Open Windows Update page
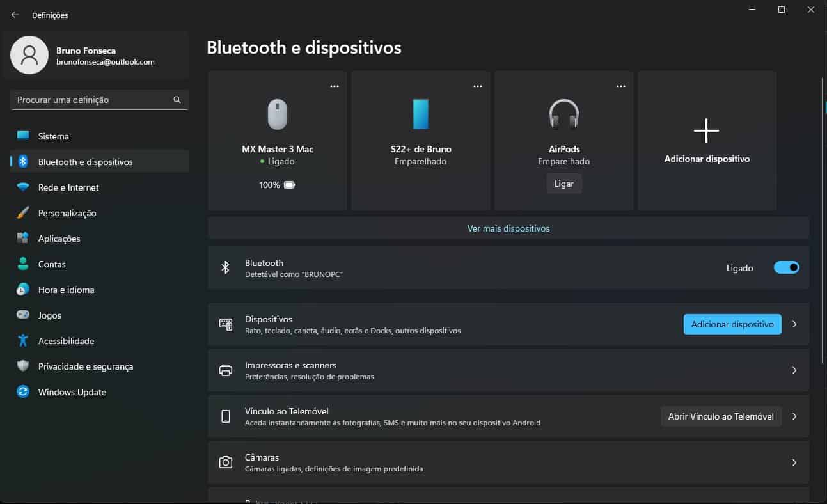Viewport: 827px width, 504px height. click(x=100, y=392)
